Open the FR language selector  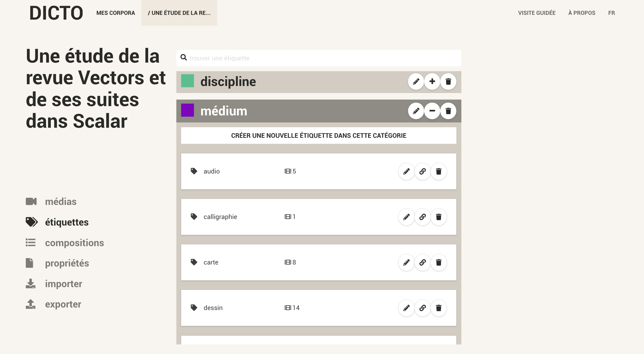(x=612, y=13)
